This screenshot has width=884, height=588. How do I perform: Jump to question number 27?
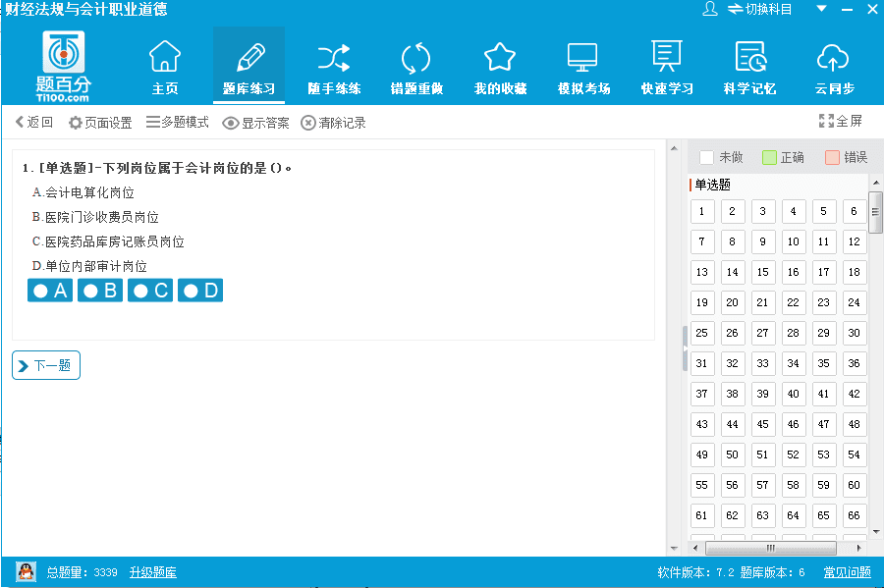(762, 334)
